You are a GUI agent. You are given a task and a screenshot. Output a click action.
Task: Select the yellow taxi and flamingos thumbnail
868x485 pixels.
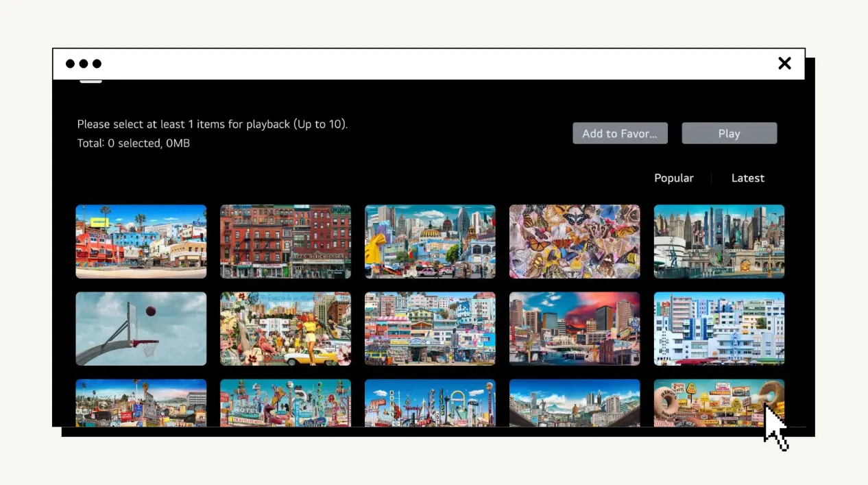(285, 329)
